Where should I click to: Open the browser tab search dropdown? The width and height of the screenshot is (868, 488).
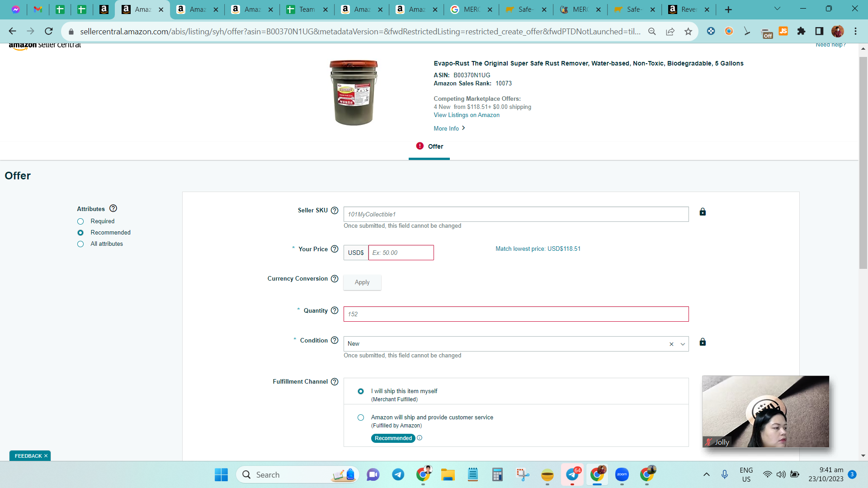tap(778, 9)
